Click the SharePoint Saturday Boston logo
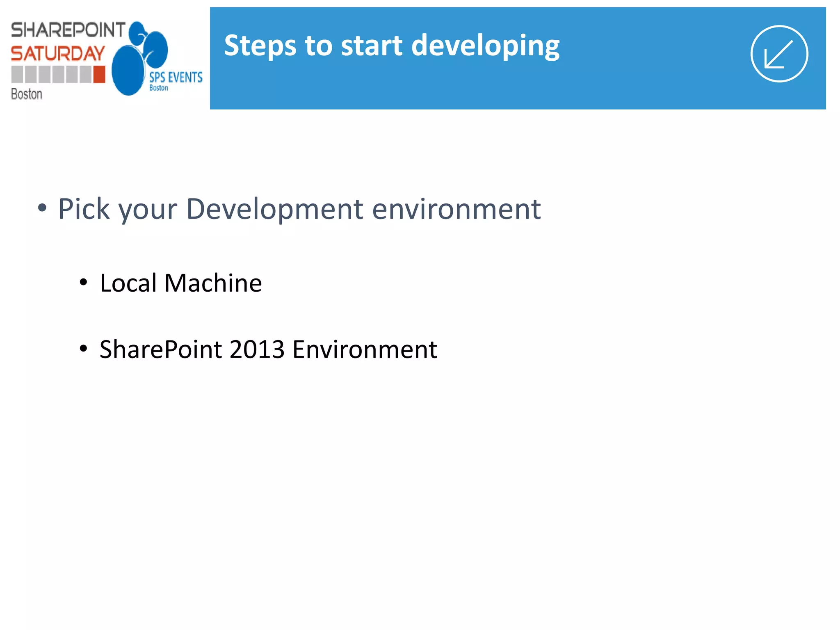The height and width of the screenshot is (630, 840). [68, 61]
